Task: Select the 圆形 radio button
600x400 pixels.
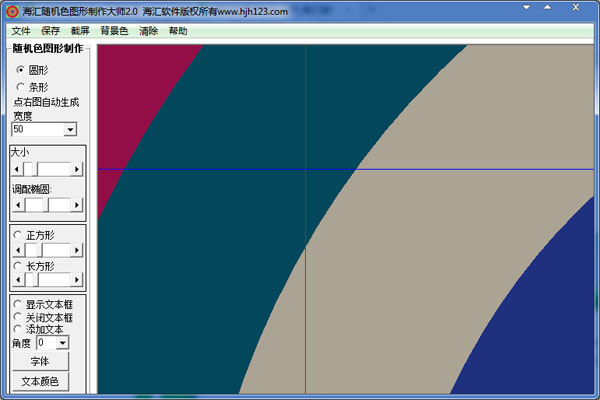Action: tap(20, 70)
